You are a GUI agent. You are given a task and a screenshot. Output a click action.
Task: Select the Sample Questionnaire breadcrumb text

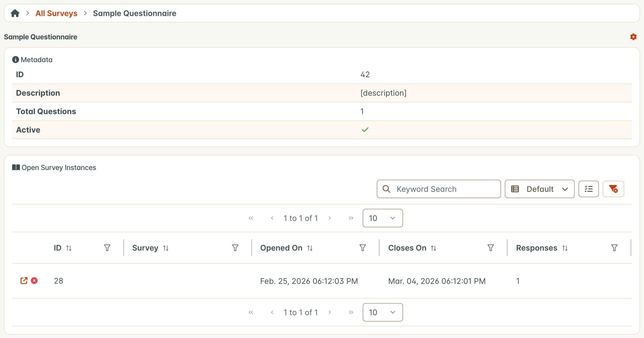[135, 13]
